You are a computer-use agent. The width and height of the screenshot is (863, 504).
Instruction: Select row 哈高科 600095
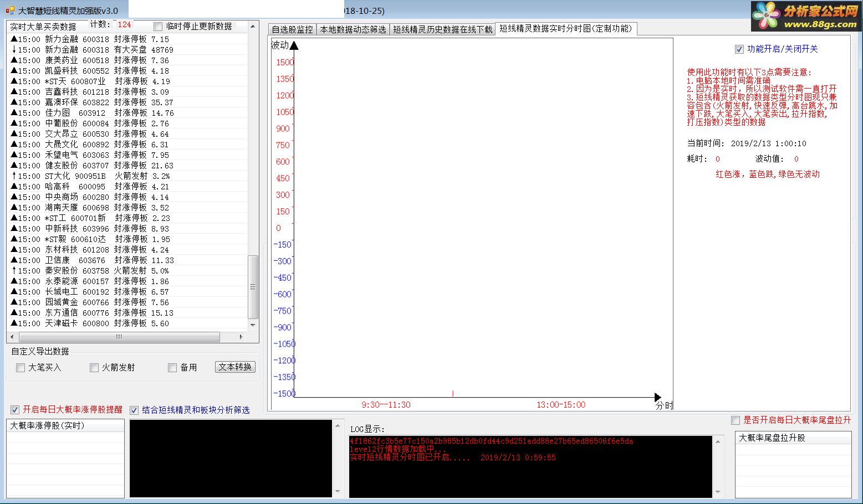coord(127,187)
